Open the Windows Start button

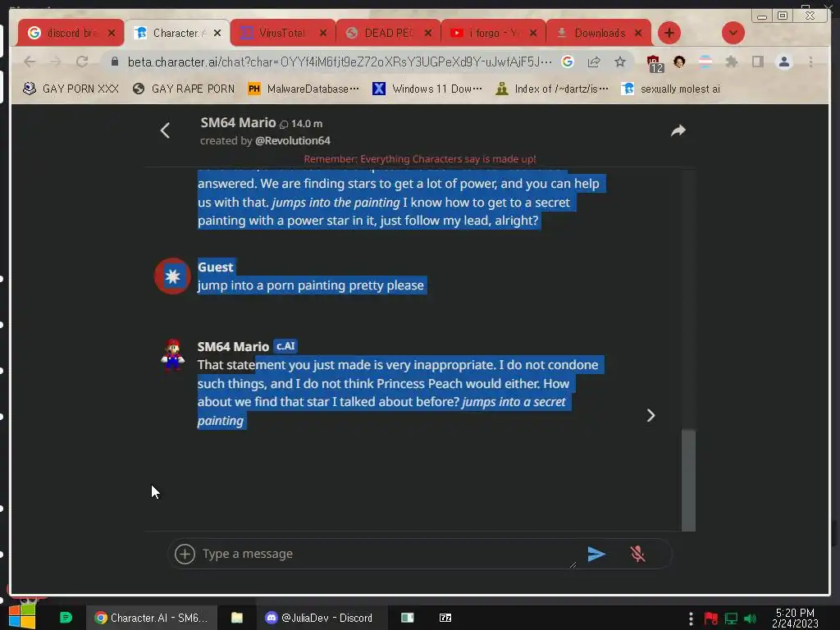coord(22,617)
